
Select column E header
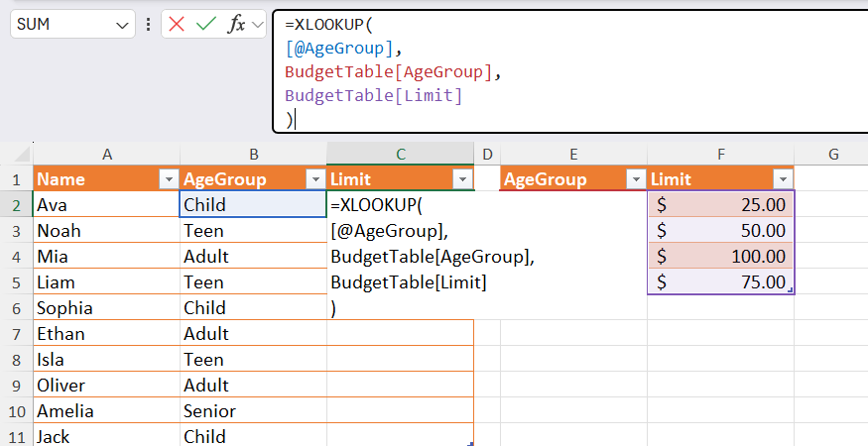coord(573,155)
